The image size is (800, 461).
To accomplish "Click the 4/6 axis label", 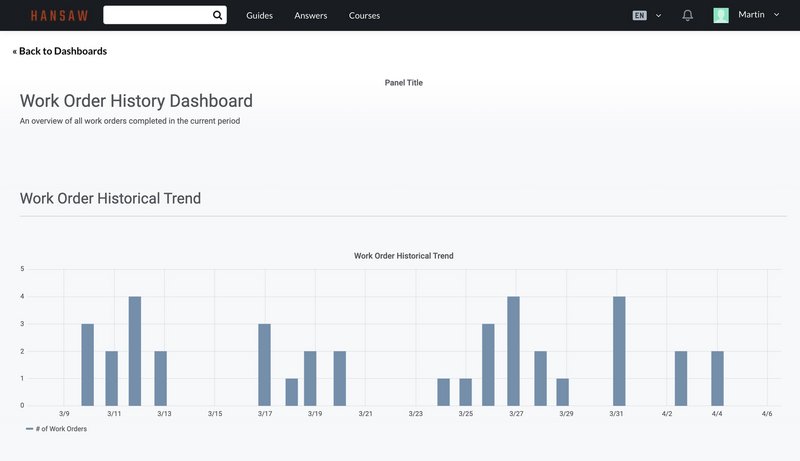I will 767,414.
